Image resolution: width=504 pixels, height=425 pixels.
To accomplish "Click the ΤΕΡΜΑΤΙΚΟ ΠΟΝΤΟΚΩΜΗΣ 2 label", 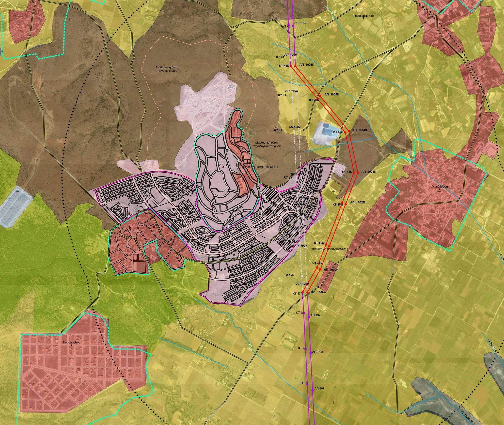I will point(330,249).
